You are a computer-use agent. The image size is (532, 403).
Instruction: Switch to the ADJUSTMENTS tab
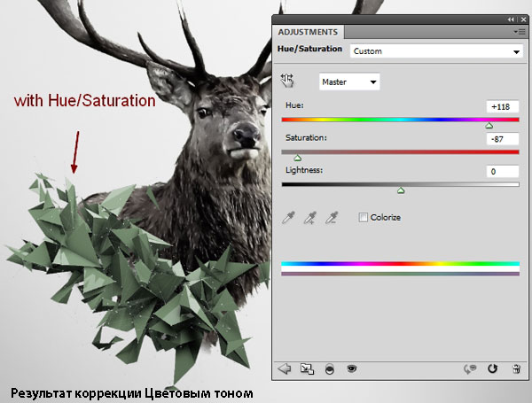[308, 32]
